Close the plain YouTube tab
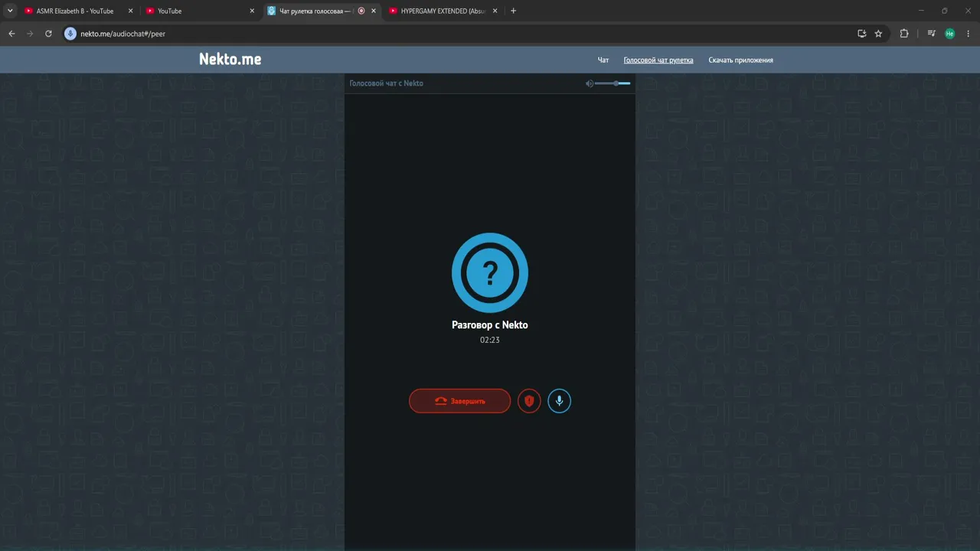 (x=252, y=11)
